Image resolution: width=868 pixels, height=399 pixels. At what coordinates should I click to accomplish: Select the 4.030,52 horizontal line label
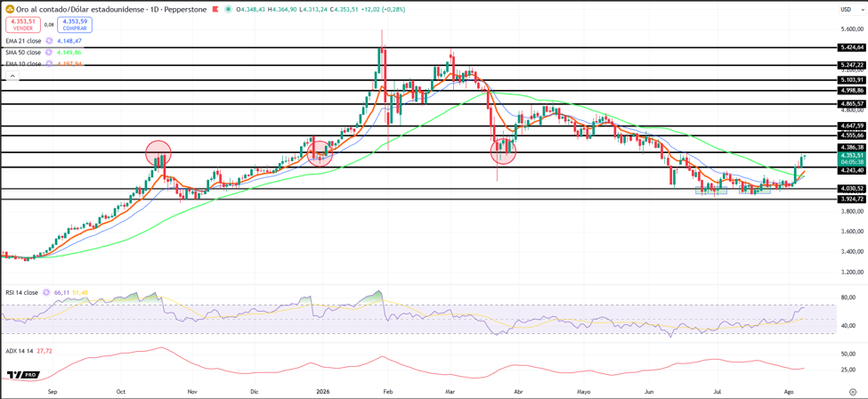851,189
